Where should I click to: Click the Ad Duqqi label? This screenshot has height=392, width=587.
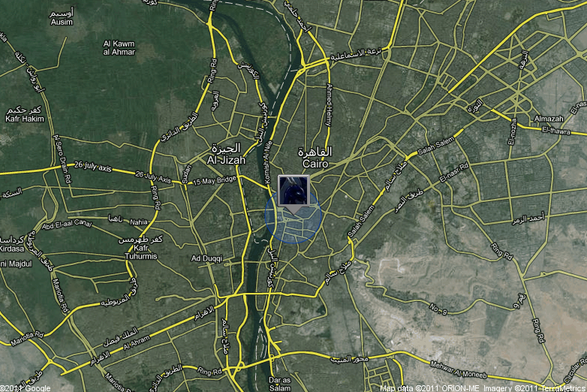click(206, 258)
